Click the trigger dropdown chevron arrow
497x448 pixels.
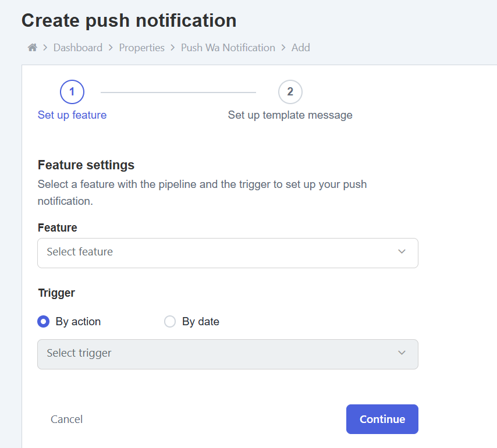[x=402, y=353]
